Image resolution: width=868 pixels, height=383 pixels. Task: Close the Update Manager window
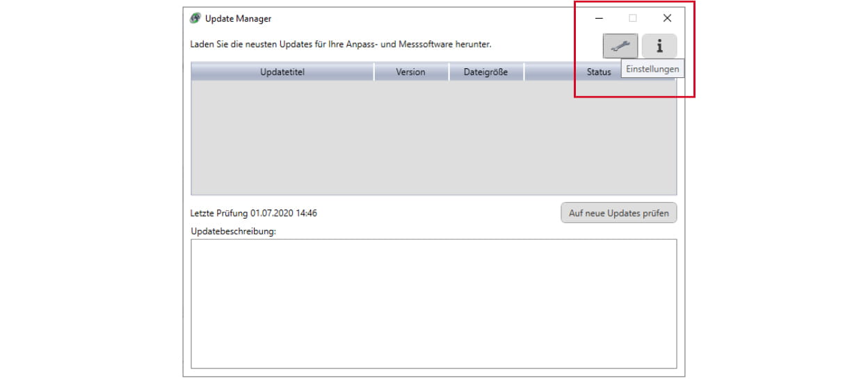(667, 19)
